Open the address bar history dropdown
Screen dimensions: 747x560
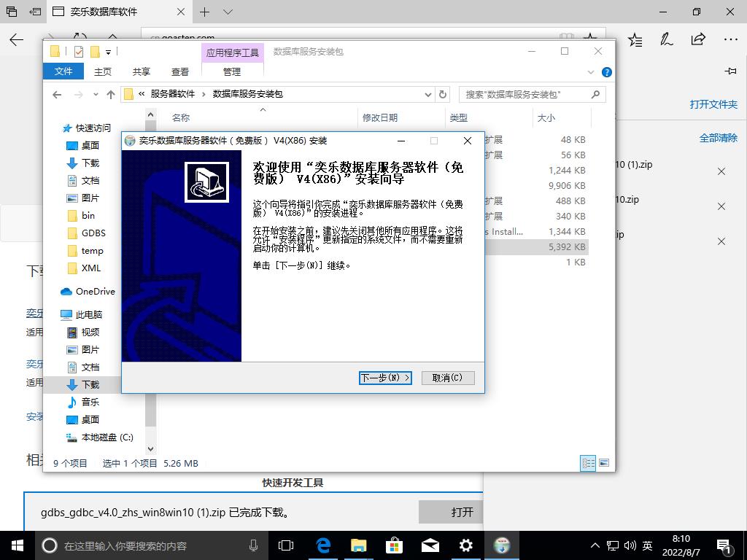(x=428, y=94)
